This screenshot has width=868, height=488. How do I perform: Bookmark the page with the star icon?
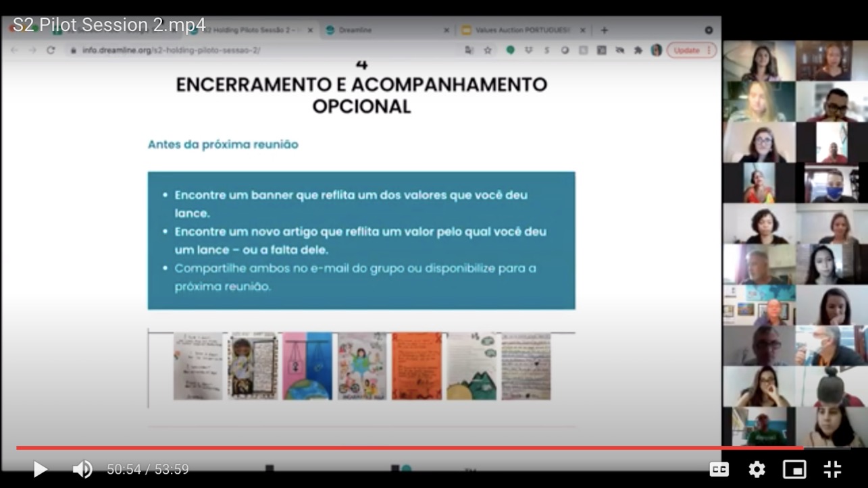488,50
